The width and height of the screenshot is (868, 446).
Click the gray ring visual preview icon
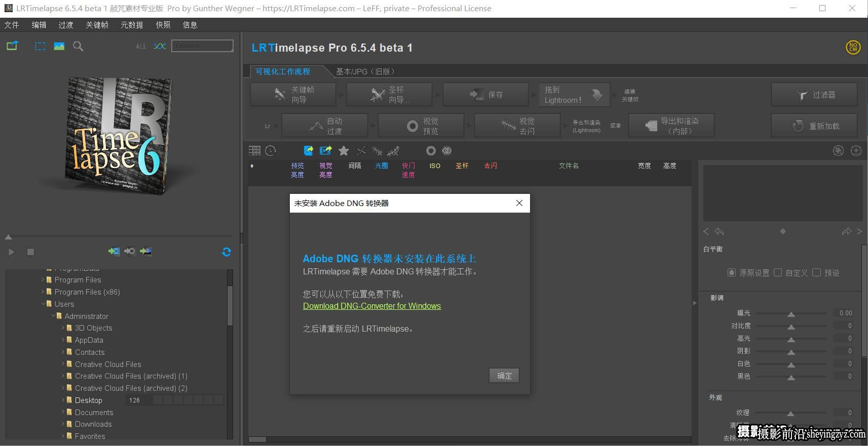coord(431,150)
